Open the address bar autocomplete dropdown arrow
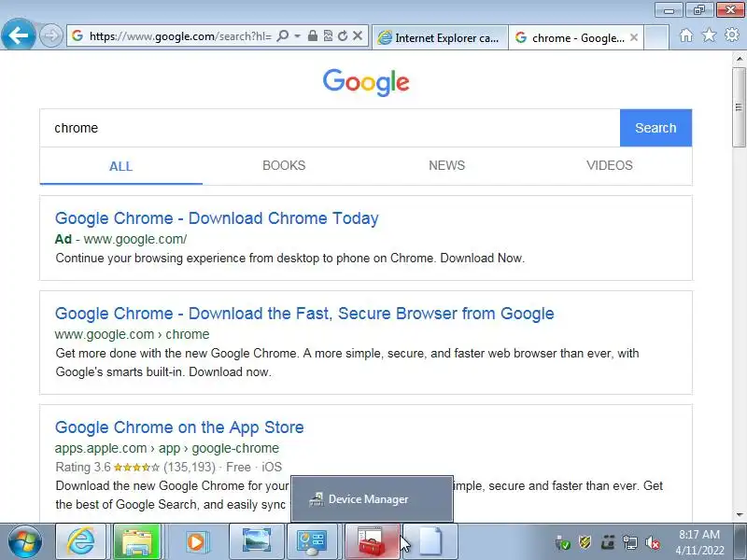 297,35
